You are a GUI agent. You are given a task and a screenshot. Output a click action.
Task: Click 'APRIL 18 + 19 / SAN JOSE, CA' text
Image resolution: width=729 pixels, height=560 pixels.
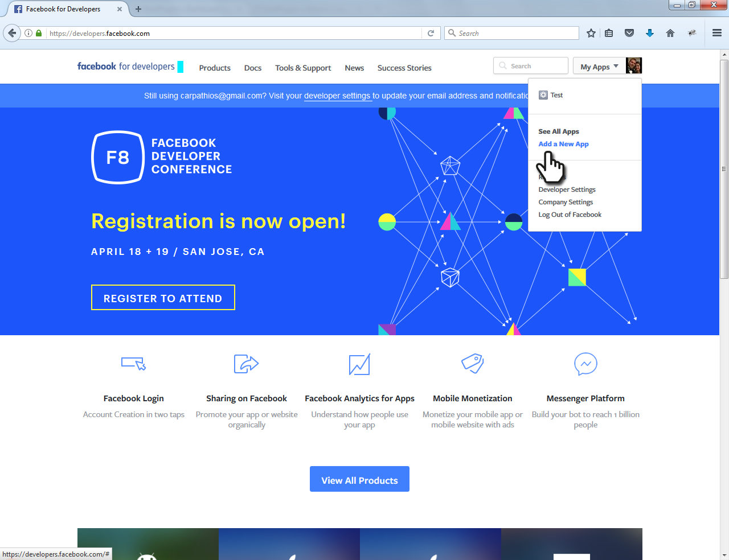[x=178, y=252]
